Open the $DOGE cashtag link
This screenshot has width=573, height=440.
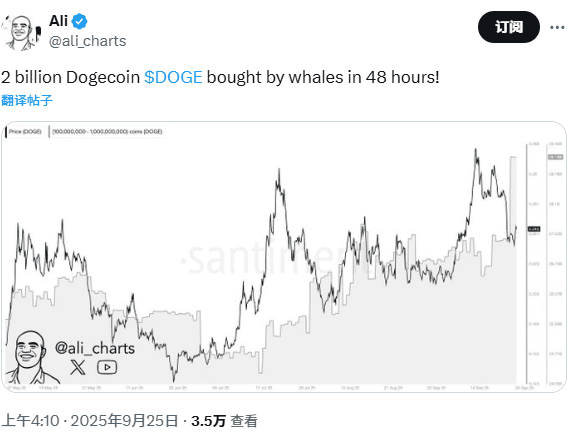coord(173,77)
